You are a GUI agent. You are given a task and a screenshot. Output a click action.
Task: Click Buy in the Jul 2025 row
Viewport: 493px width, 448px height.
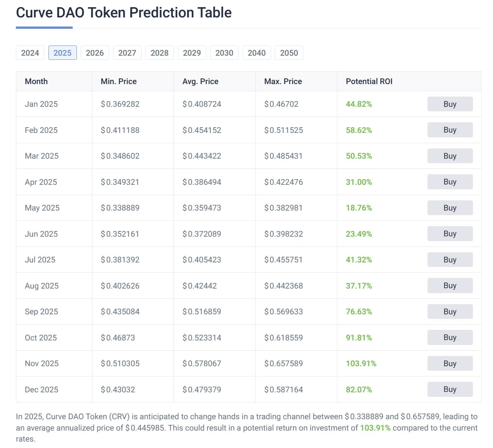tap(450, 260)
